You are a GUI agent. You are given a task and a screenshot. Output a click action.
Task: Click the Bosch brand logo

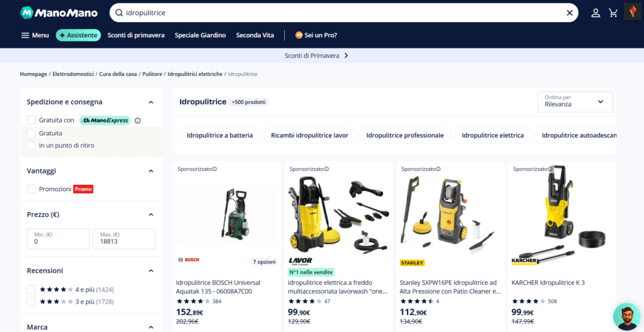point(189,260)
